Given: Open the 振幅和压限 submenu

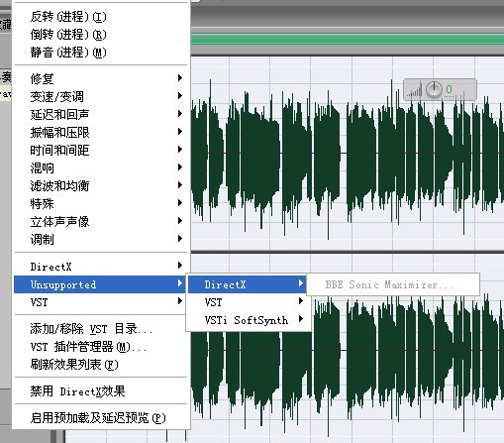Looking at the screenshot, I should coord(101,132).
